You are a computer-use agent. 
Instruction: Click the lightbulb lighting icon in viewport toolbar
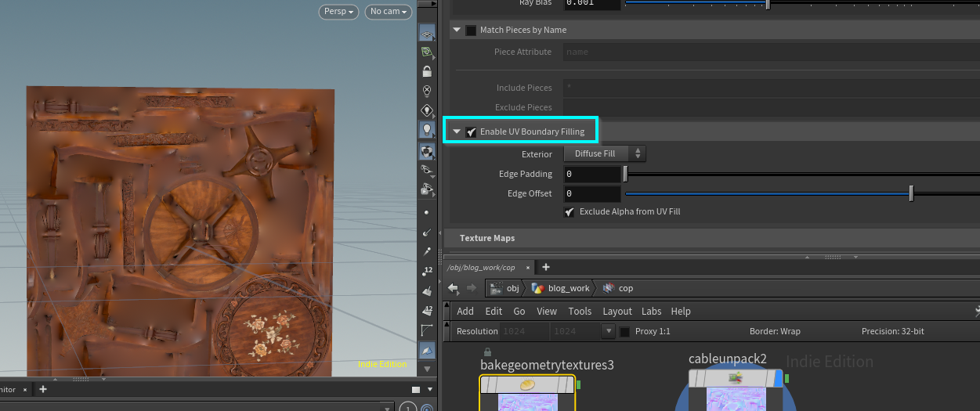tap(427, 129)
